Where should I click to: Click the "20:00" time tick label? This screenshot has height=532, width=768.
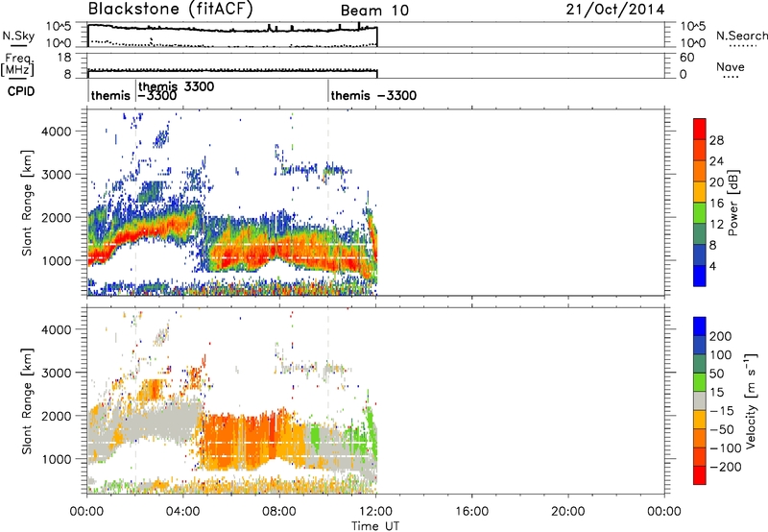click(567, 512)
